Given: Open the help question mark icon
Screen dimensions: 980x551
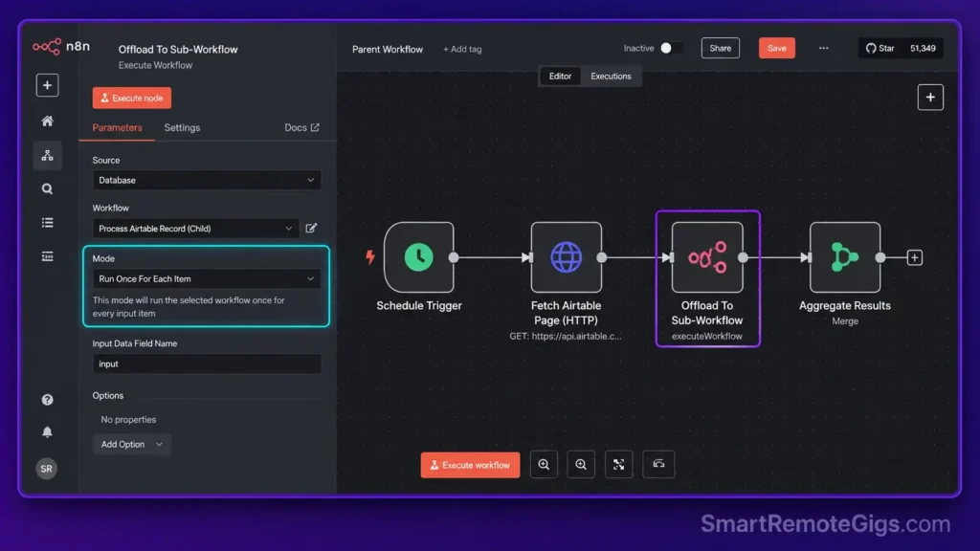Looking at the screenshot, I should (47, 400).
